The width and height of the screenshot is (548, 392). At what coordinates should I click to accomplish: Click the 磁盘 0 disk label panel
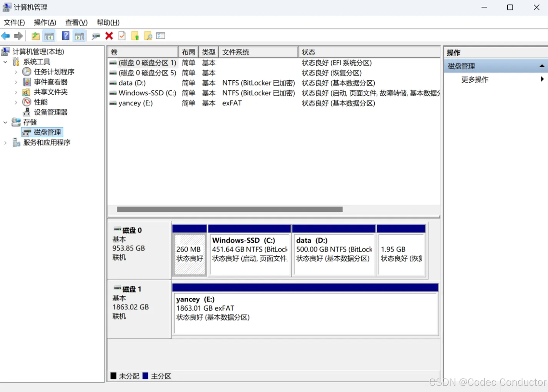tap(139, 251)
